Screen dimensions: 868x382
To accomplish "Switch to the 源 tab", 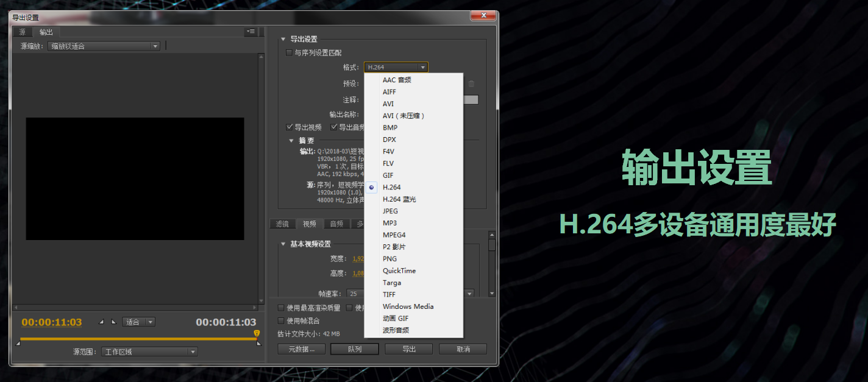I will click(22, 32).
